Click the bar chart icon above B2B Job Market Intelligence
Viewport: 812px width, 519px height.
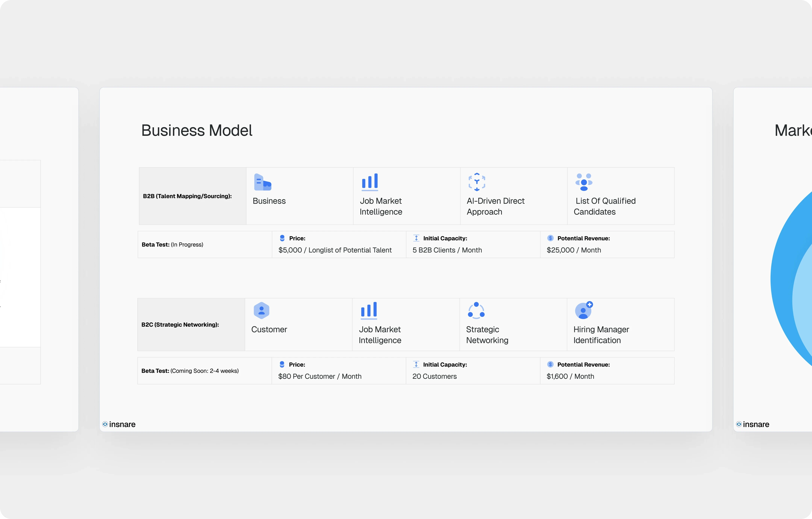(x=370, y=182)
